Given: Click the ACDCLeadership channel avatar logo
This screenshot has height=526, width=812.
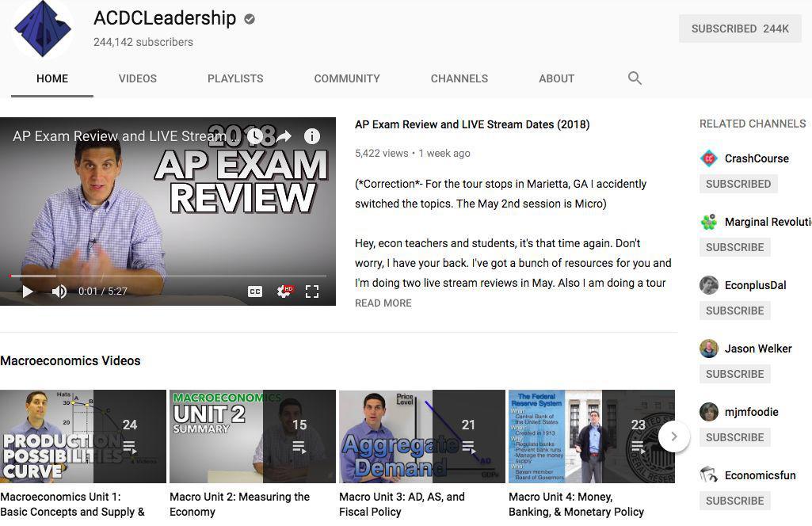Looking at the screenshot, I should (43, 29).
